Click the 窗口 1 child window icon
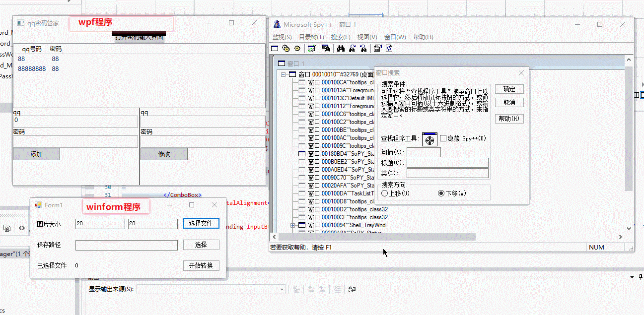 click(x=282, y=63)
